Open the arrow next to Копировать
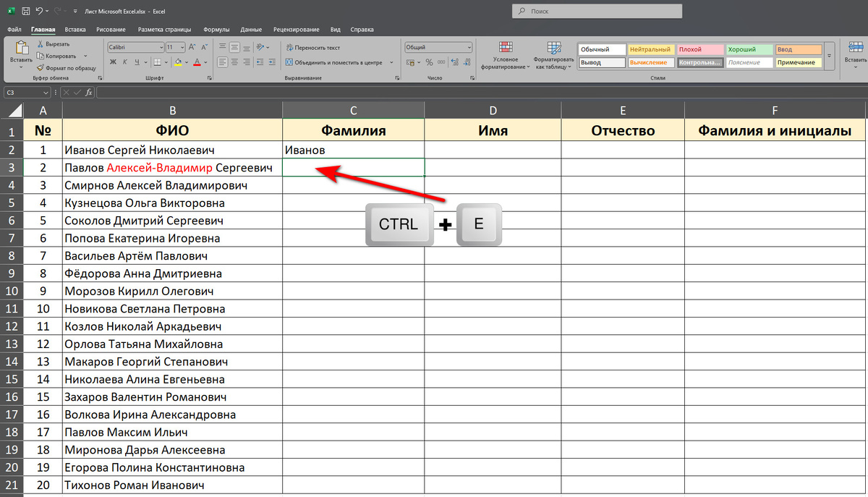The image size is (868, 497). (x=85, y=56)
